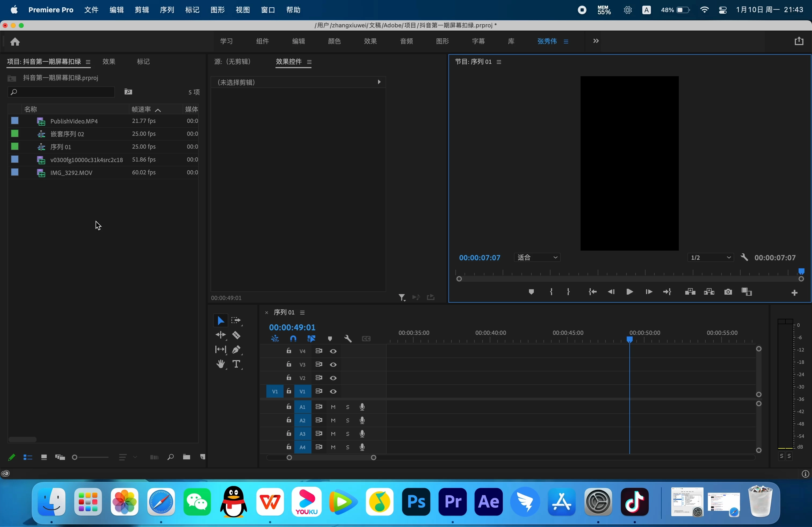
Task: Click the Quick Export share icon
Action: click(x=799, y=41)
